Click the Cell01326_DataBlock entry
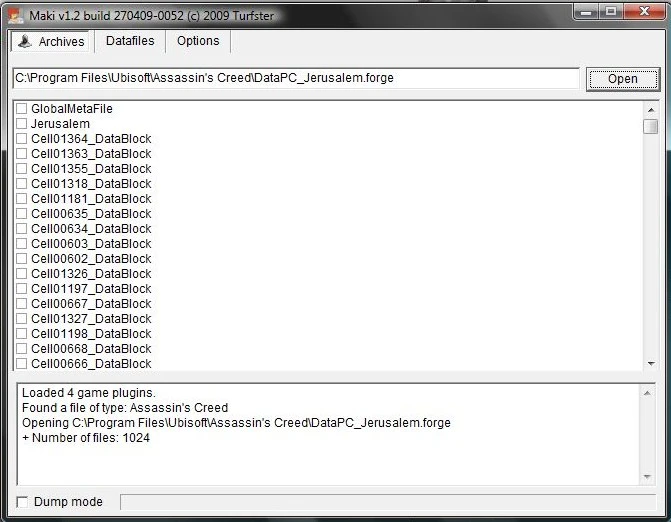 point(91,274)
